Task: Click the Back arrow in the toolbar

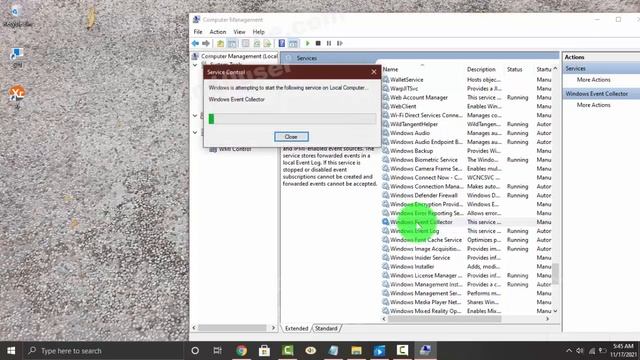Action: (x=196, y=43)
